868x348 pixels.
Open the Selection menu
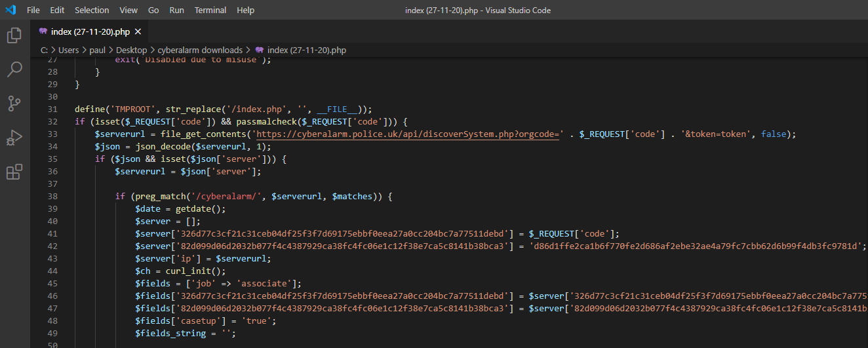(92, 10)
